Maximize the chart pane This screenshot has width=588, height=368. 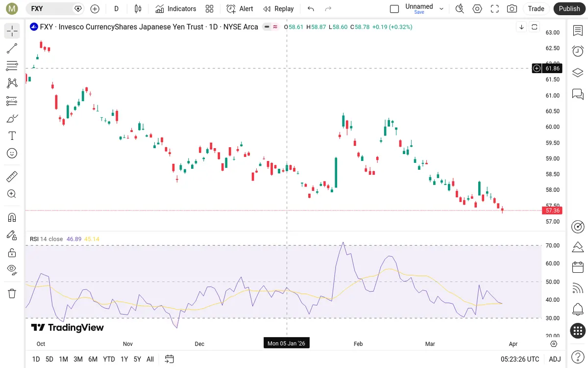click(534, 27)
